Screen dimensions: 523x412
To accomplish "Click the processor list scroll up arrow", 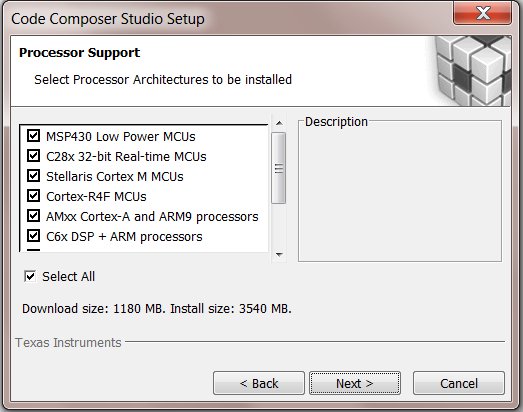I will pos(279,123).
